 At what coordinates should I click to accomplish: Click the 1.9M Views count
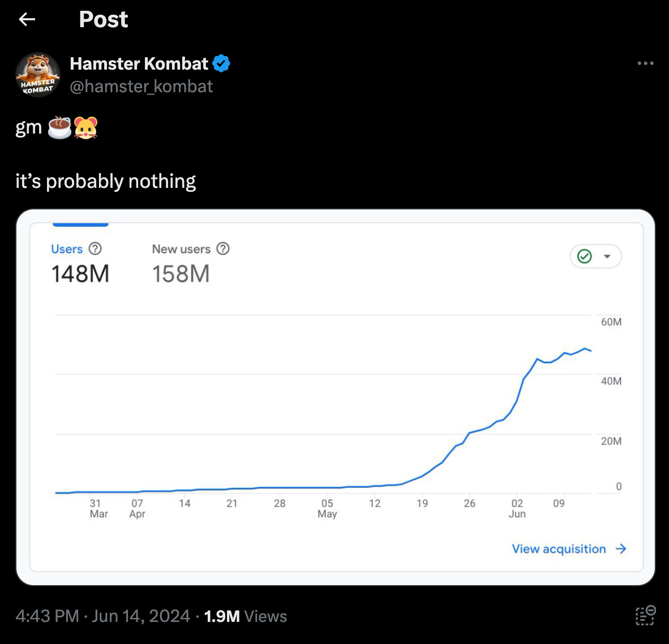coord(245,616)
